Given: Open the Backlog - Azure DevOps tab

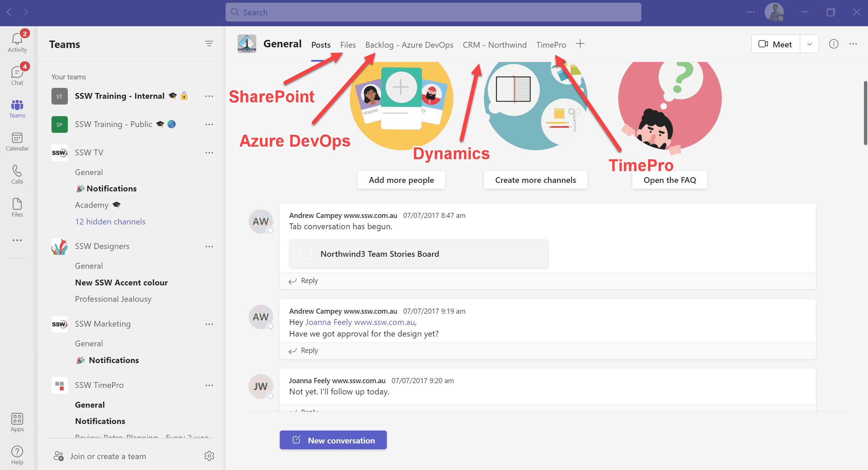Looking at the screenshot, I should (x=409, y=45).
